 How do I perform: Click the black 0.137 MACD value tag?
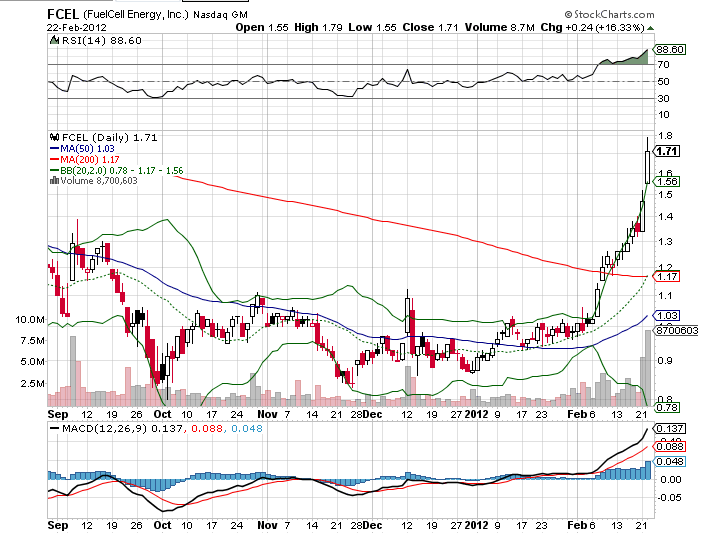point(670,429)
